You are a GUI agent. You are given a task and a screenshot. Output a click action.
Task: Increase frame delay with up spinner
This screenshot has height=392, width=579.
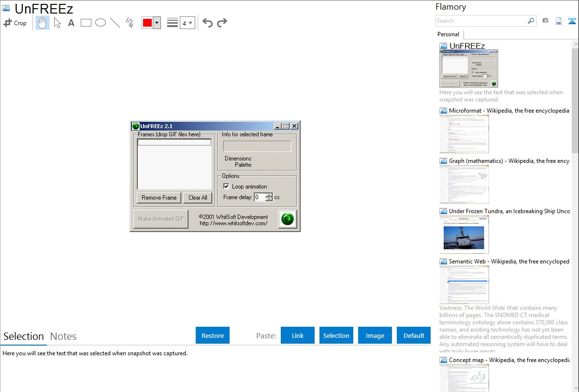(269, 195)
